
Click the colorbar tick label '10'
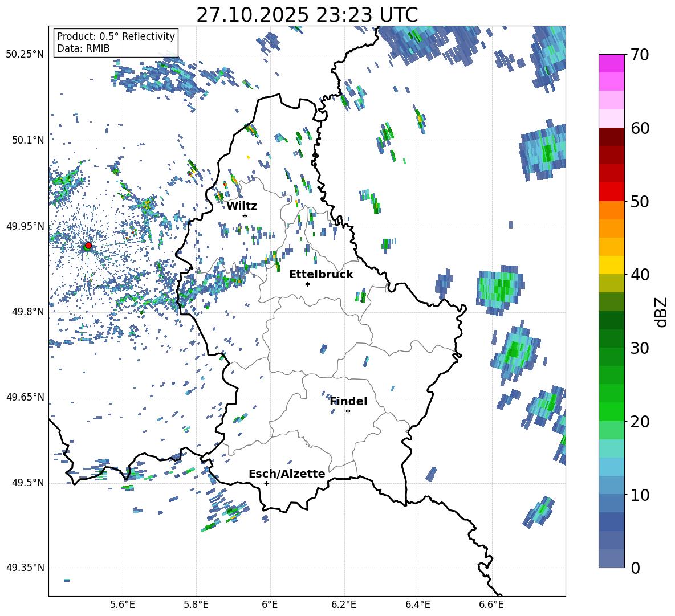(x=640, y=495)
